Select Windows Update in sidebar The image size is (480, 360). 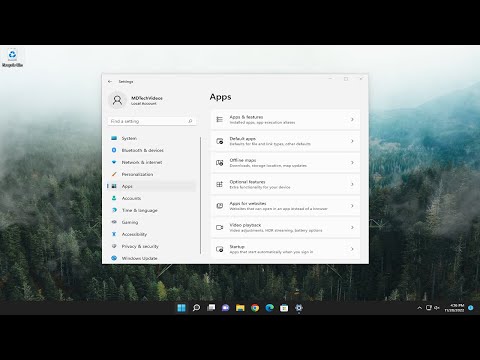tap(152, 258)
